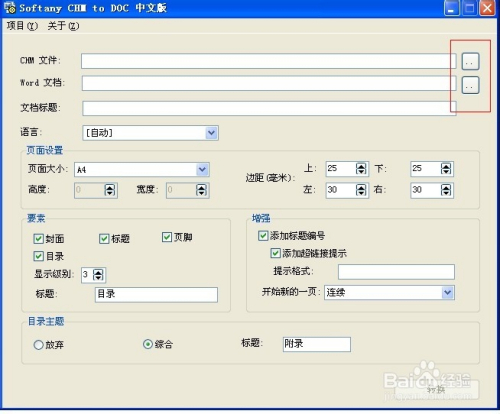500x414 pixels.
Task: Browse for the CHM 文件
Action: (470, 61)
